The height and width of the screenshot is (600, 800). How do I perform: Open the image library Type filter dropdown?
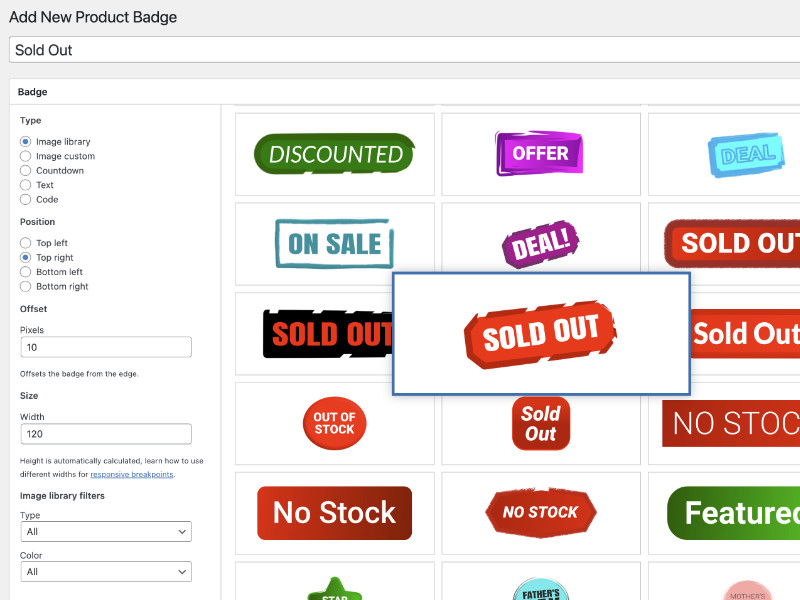pos(106,532)
